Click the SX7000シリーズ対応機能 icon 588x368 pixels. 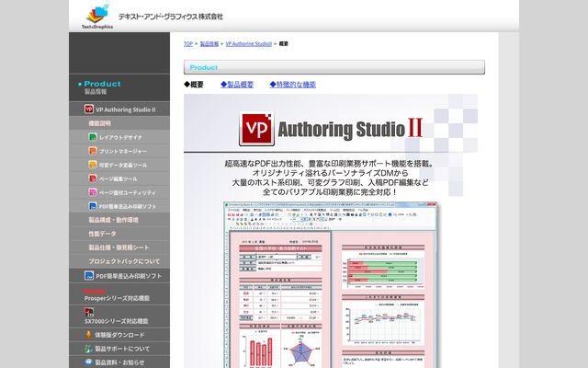(x=89, y=312)
